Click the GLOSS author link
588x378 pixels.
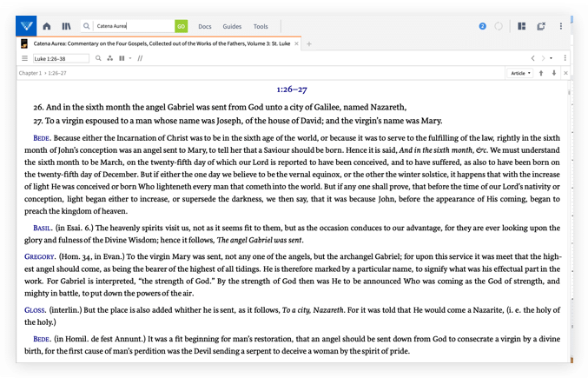pos(35,310)
